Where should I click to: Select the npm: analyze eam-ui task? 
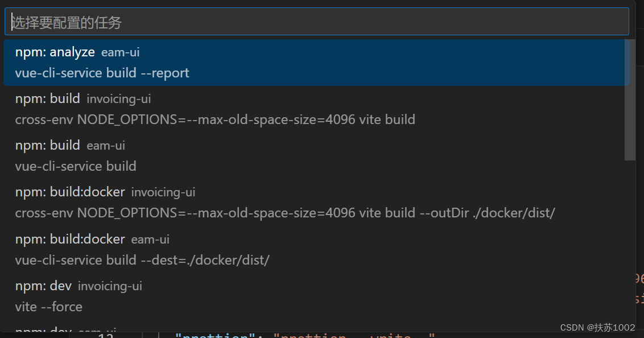coord(55,52)
